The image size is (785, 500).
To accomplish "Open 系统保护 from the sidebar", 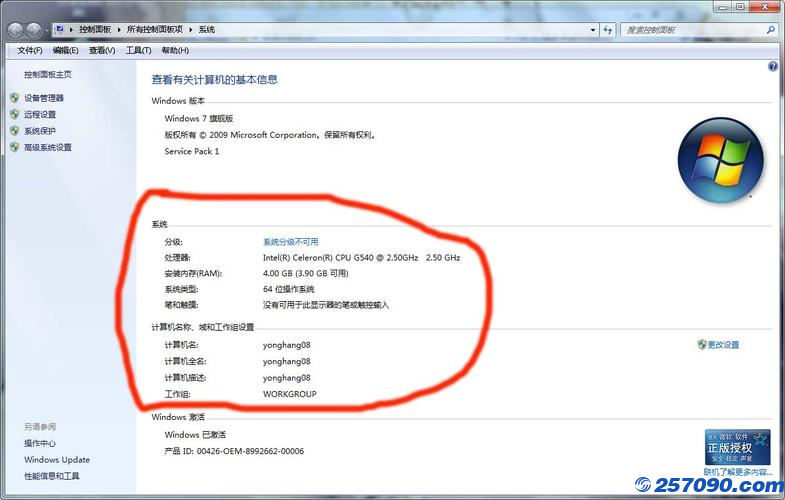I will [40, 131].
